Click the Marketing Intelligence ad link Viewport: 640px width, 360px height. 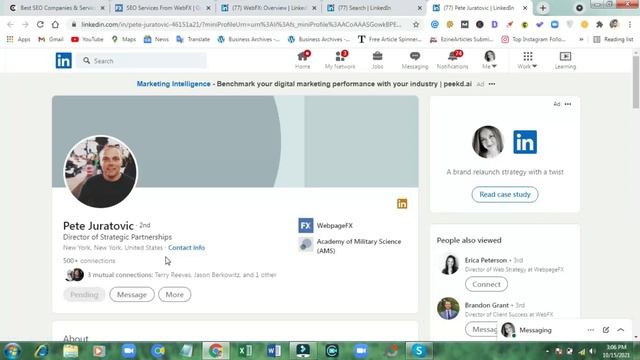click(x=173, y=84)
